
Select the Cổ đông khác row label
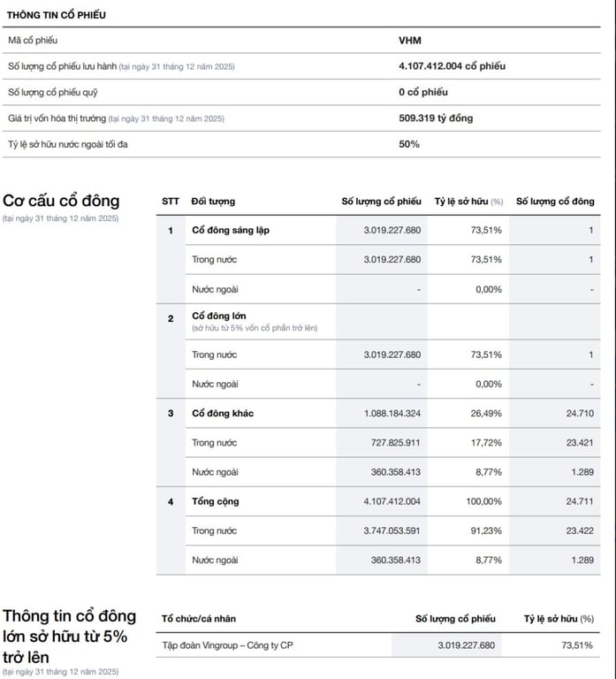pyautogui.click(x=224, y=414)
